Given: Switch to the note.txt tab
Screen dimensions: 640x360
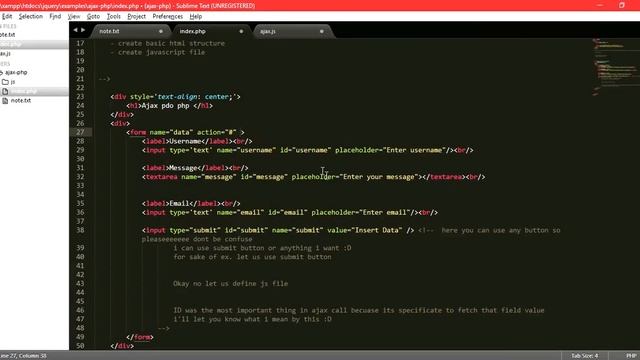Looking at the screenshot, I should coord(130,31).
